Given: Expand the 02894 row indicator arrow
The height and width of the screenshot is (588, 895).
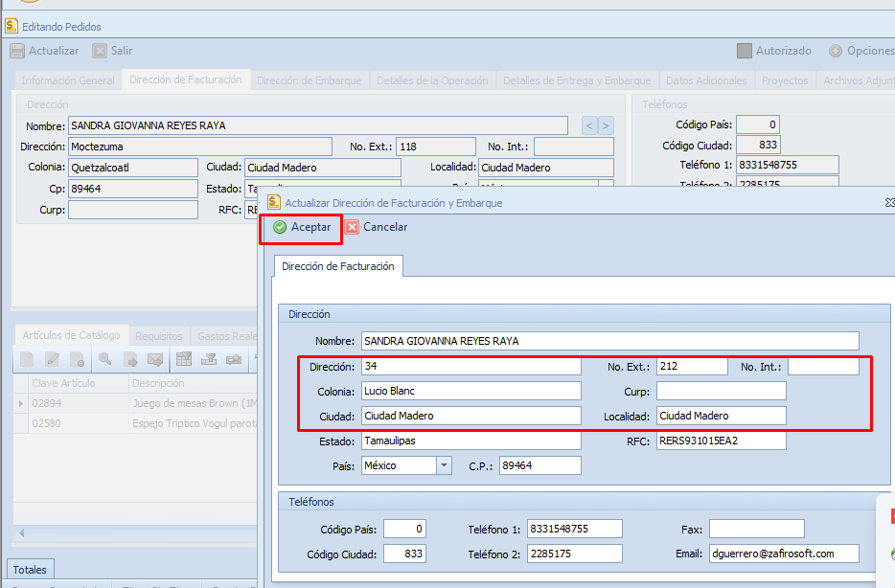Looking at the screenshot, I should tap(21, 404).
